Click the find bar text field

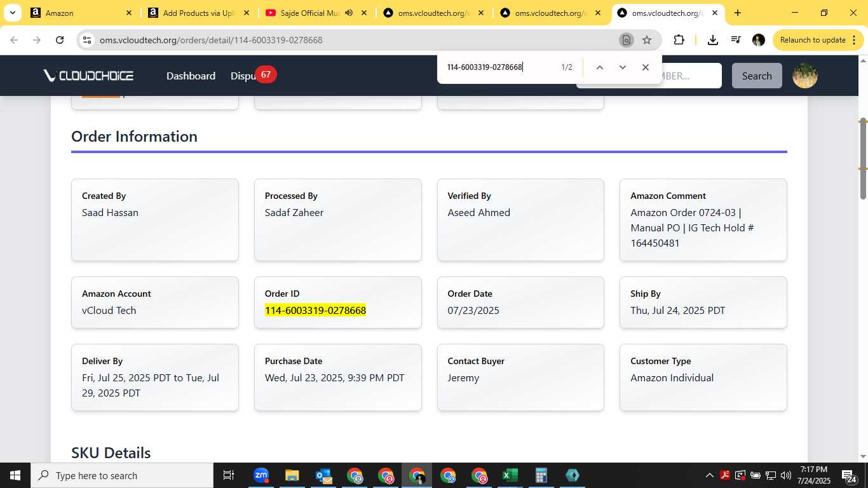499,67
